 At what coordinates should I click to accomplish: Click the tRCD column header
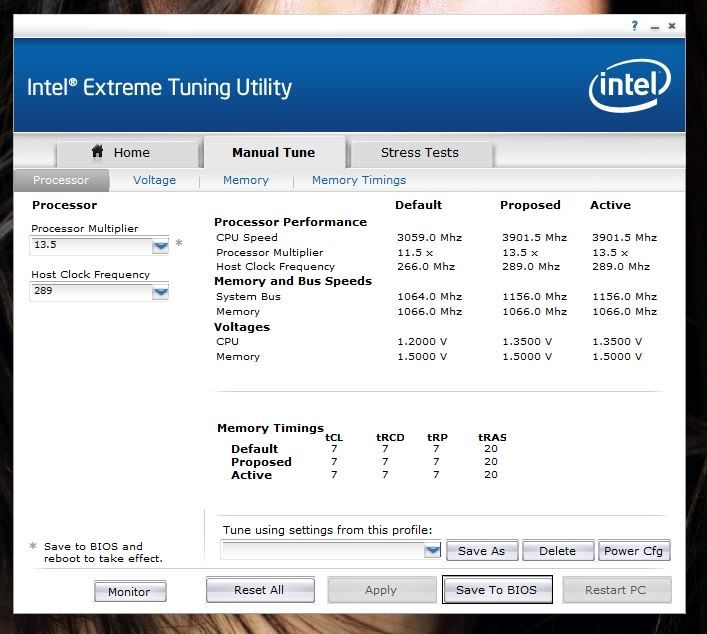pos(390,437)
